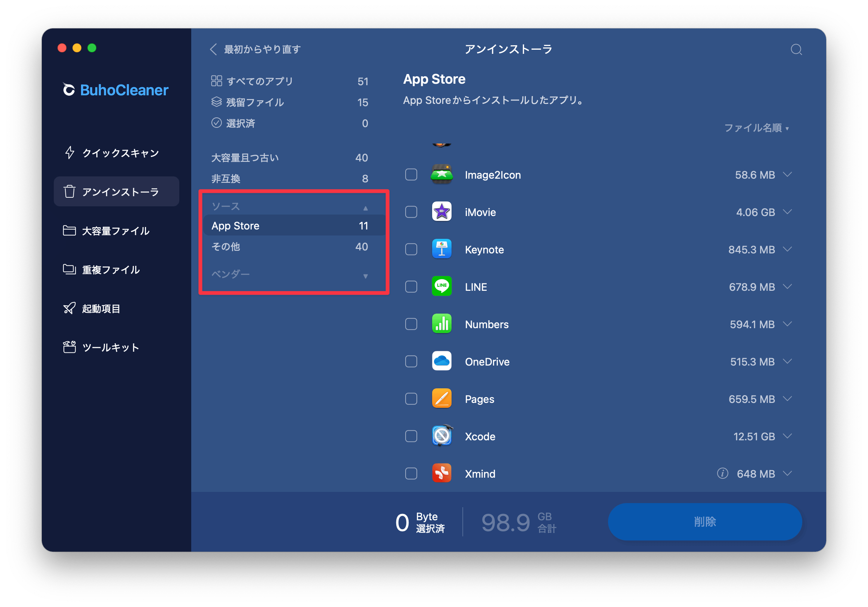The height and width of the screenshot is (607, 868).
Task: Check the Image2Icon checkbox
Action: (411, 175)
